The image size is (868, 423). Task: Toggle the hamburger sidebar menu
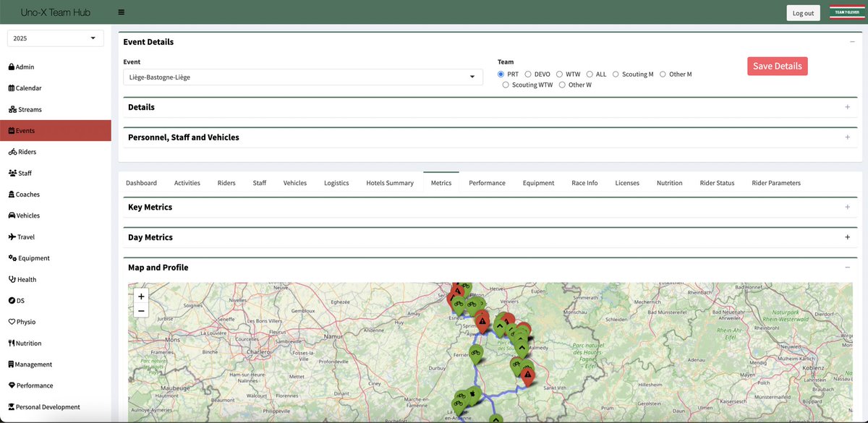121,12
